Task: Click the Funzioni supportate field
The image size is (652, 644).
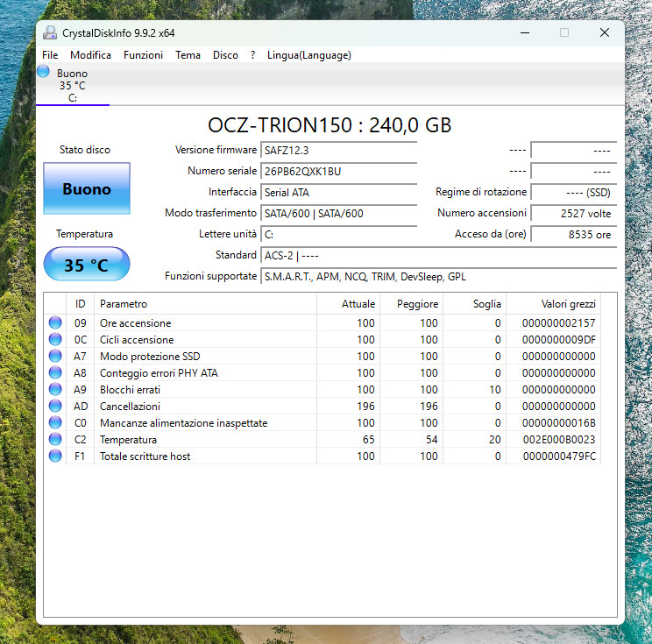Action: [439, 277]
